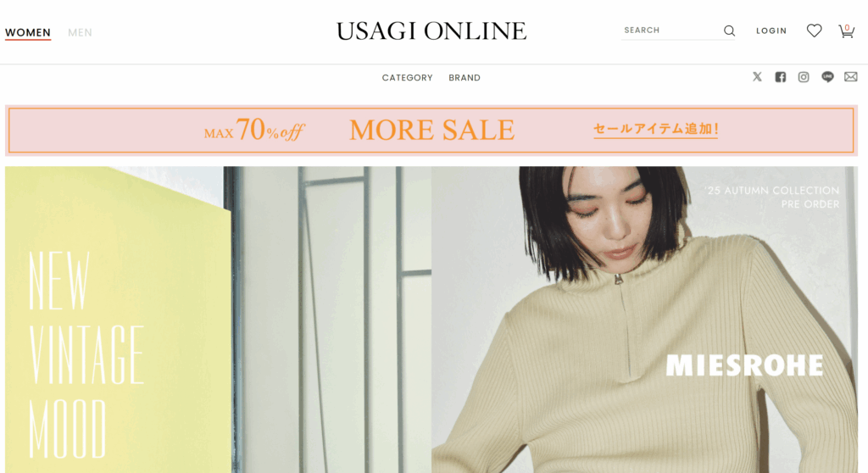Click the search magnifier icon
Viewport: 868px width, 473px height.
click(729, 31)
